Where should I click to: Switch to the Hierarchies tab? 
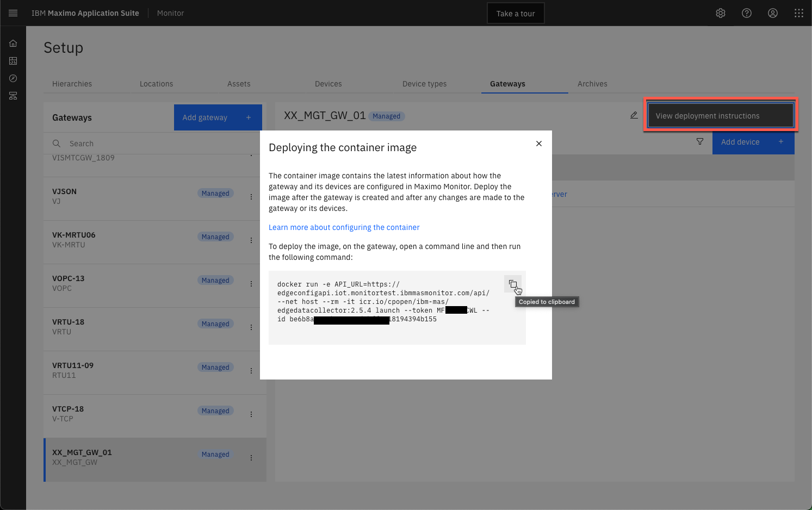coord(72,84)
